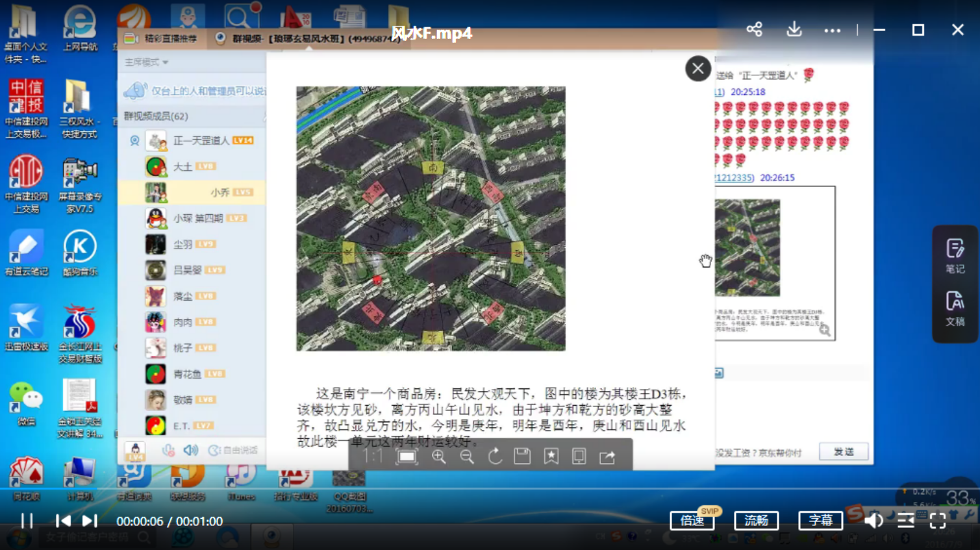980x550 pixels.
Task: Mute your microphone in the group video
Action: click(x=168, y=451)
